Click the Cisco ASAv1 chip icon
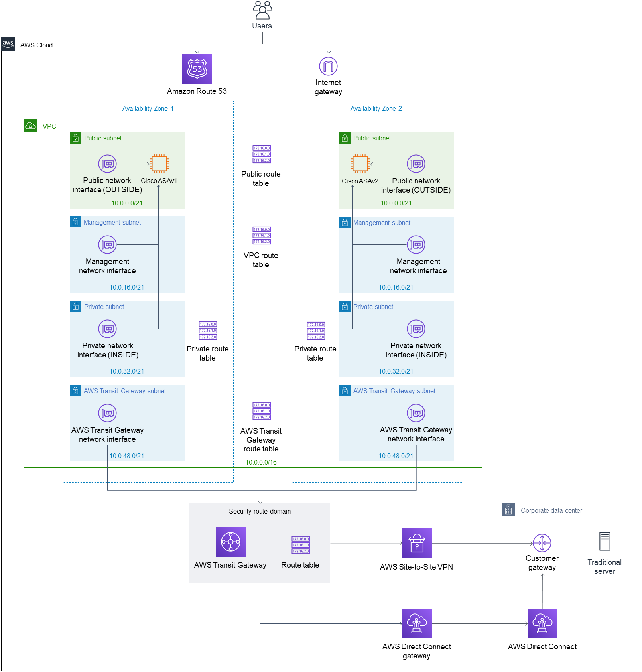642x672 pixels. 159,164
